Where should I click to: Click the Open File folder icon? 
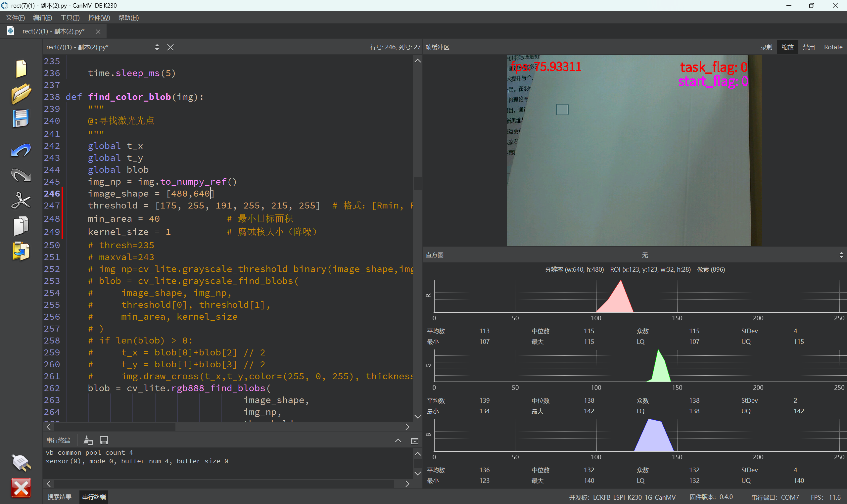pyautogui.click(x=21, y=93)
